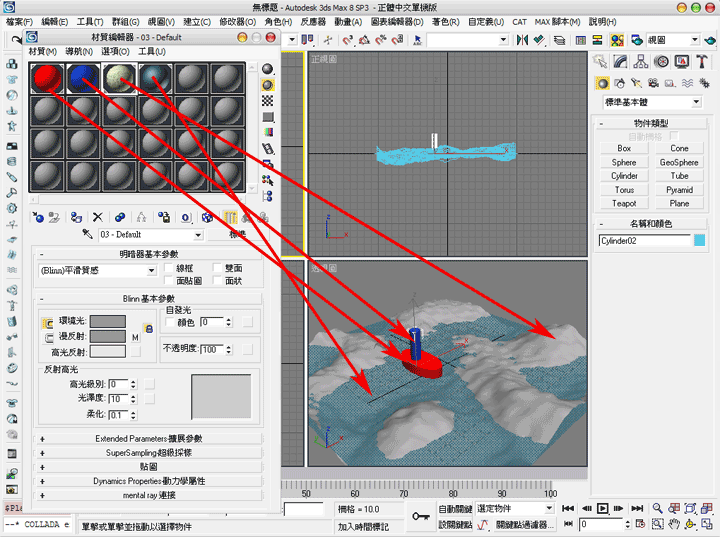Select the Space Warps wave icon
The image size is (720, 537).
point(687,83)
